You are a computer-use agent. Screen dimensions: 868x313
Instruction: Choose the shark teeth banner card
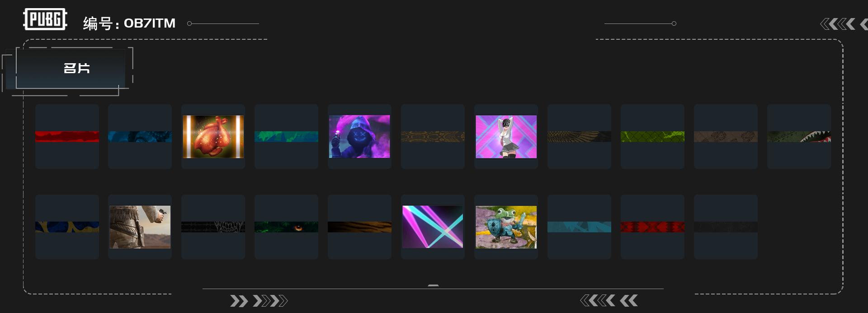[x=799, y=136]
